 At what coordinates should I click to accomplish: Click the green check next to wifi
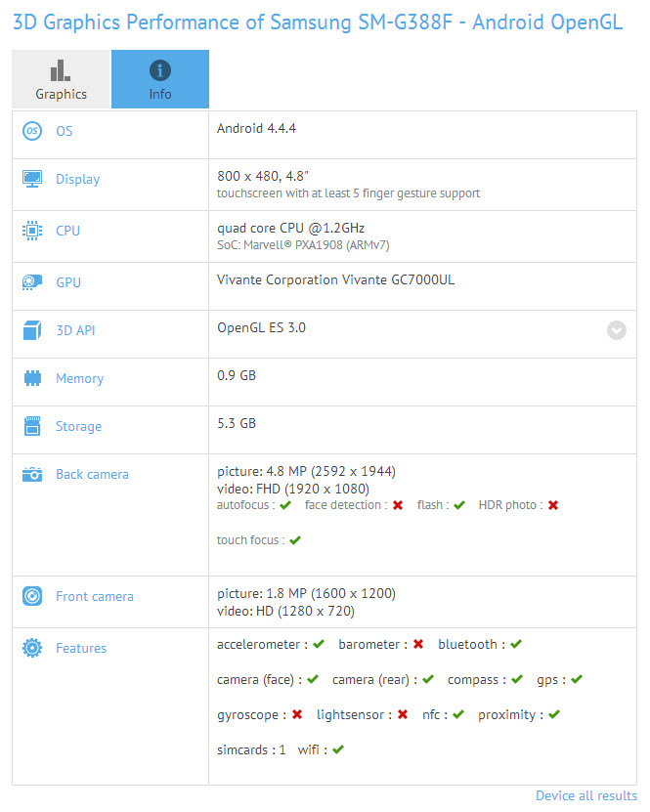pos(338,749)
